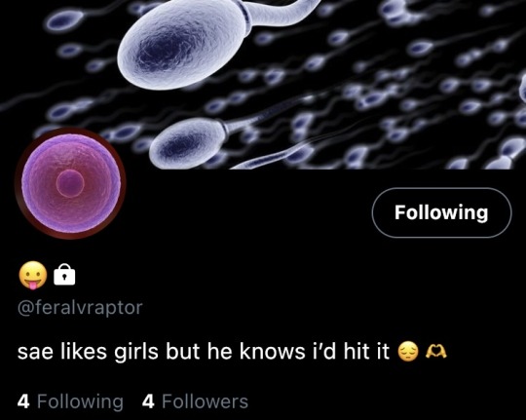
Task: Click the dark red ring around avatar
Action: point(18,183)
